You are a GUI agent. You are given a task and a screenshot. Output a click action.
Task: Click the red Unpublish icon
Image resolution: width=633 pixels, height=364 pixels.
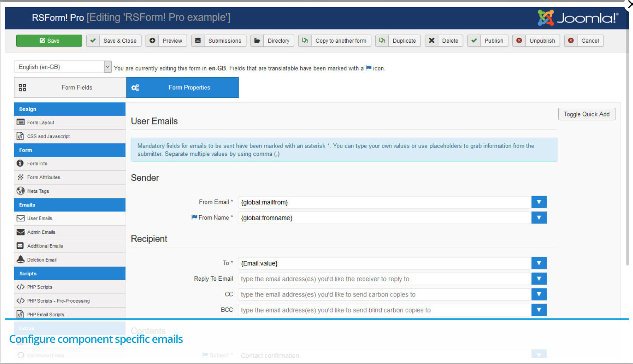[519, 41]
